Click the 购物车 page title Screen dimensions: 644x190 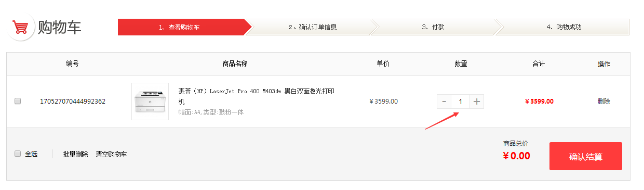point(60,27)
